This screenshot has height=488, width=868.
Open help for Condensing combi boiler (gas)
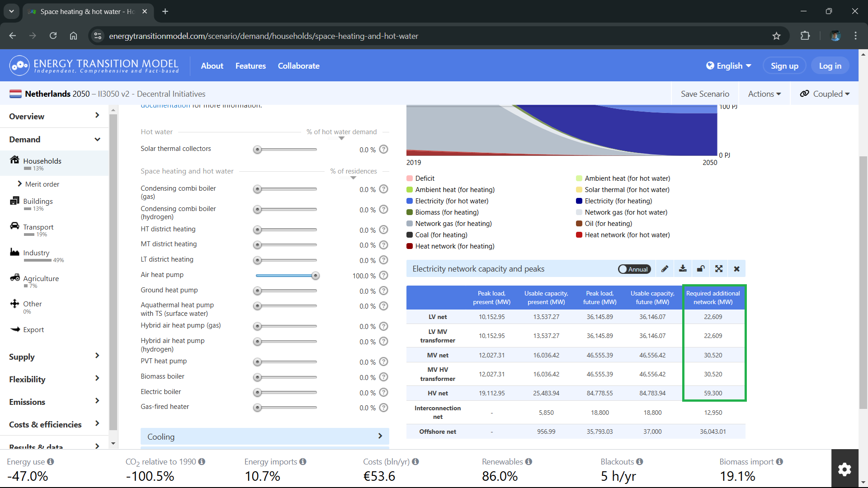coord(384,189)
